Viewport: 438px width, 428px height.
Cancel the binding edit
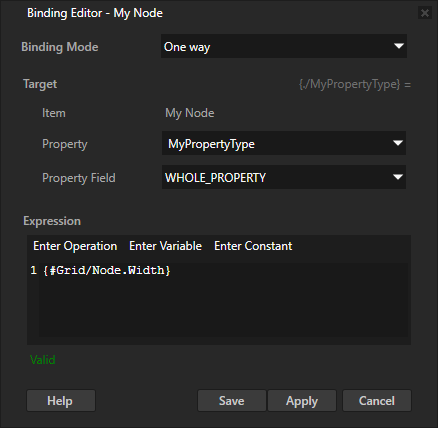pyautogui.click(x=377, y=400)
